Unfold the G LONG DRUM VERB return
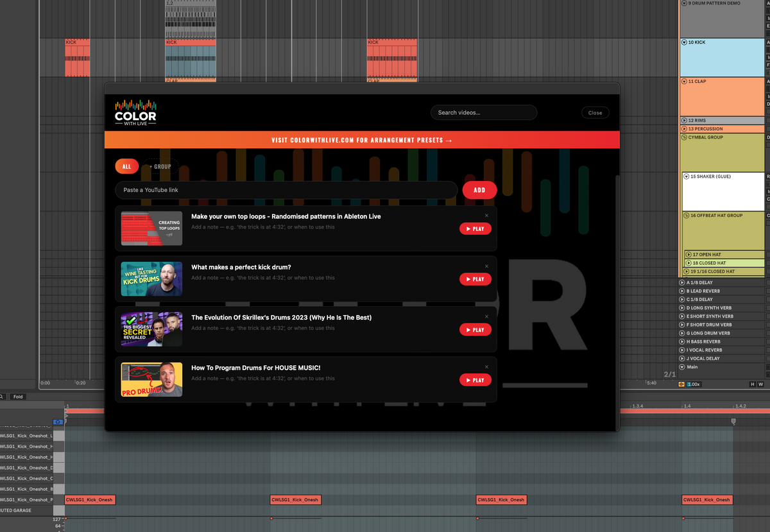Screen dimensions: 770x532 click(x=682, y=333)
